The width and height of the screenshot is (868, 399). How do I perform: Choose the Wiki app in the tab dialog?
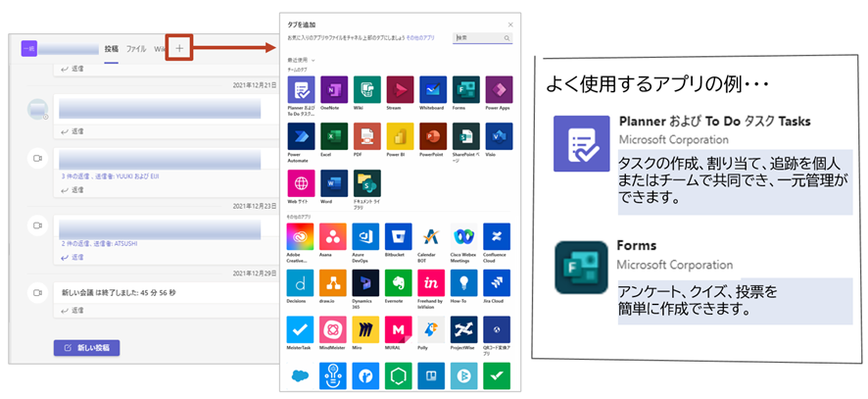pyautogui.click(x=367, y=90)
